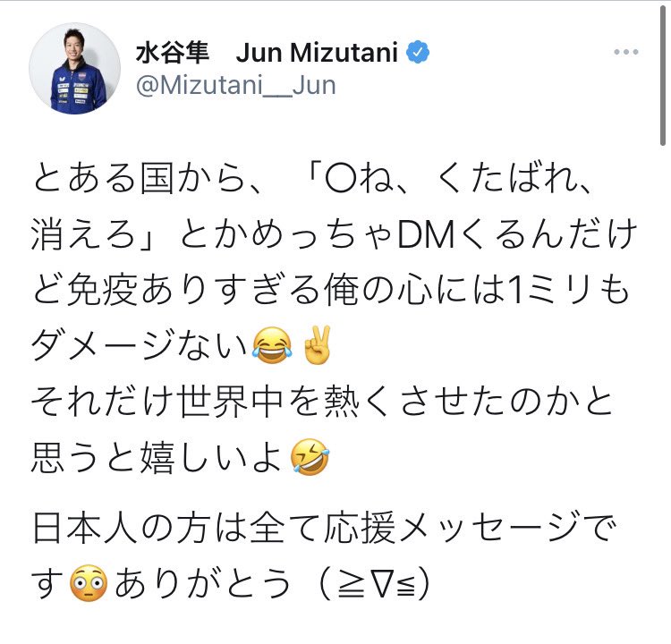This screenshot has width=671, height=644.
Task: Open Jun Mizutani's profile avatar photo
Action: tap(74, 69)
